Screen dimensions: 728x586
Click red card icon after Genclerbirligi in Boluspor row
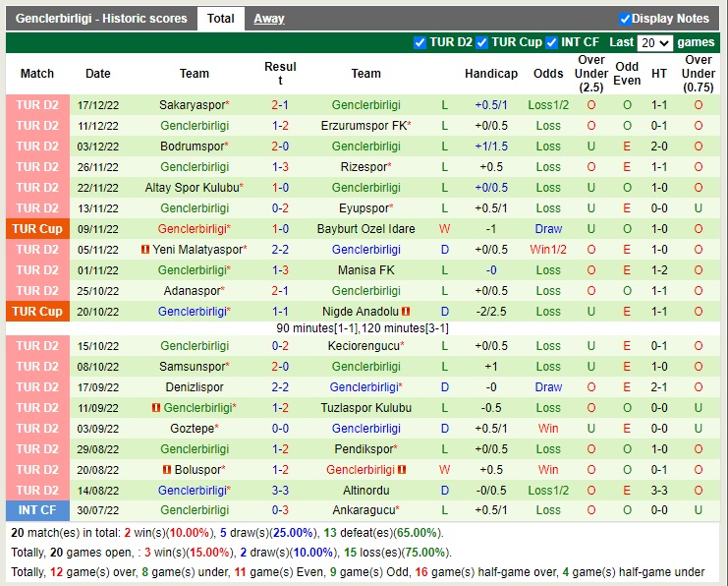403,470
